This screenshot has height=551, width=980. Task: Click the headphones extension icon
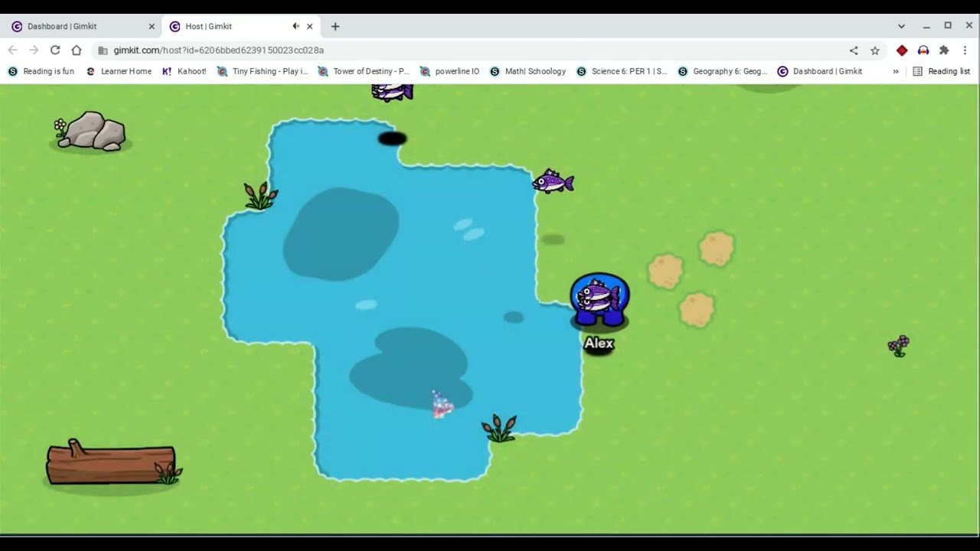(923, 51)
